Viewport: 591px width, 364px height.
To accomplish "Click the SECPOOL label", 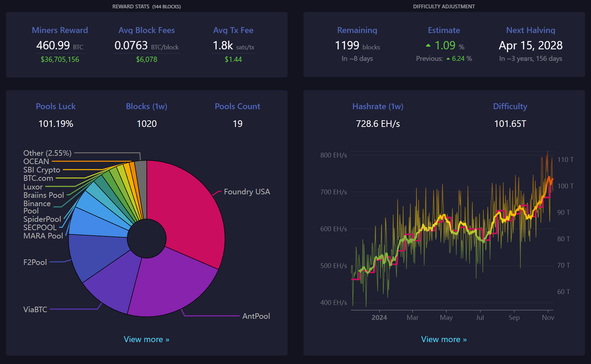I will (40, 227).
